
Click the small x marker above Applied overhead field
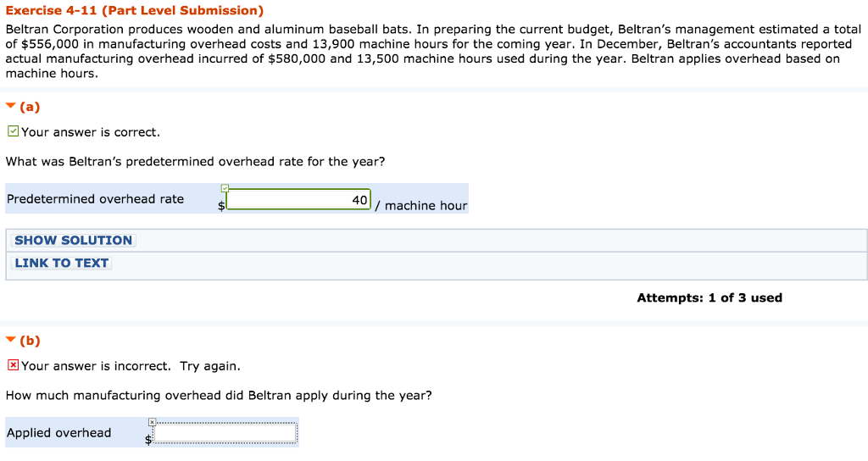coord(153,422)
